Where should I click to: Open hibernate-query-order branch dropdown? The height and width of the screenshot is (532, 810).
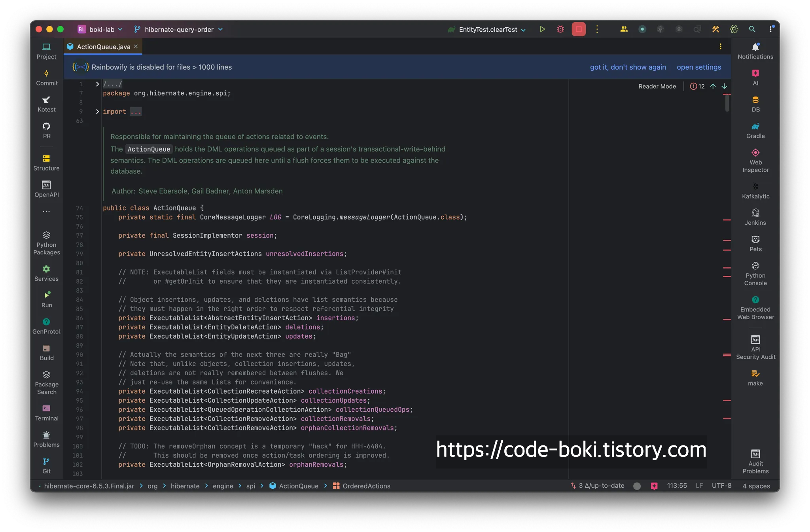tap(179, 29)
